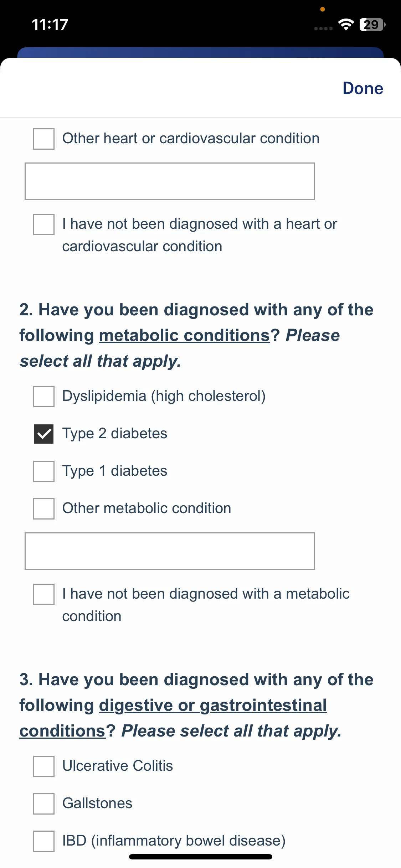
Task: Check Other heart or cardiovascular condition
Action: pyautogui.click(x=44, y=139)
